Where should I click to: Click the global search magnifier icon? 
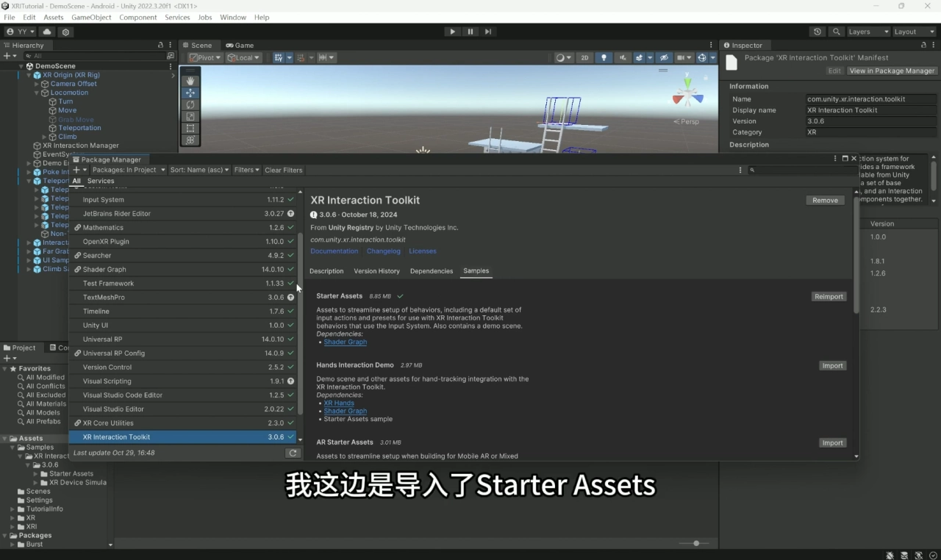[836, 32]
